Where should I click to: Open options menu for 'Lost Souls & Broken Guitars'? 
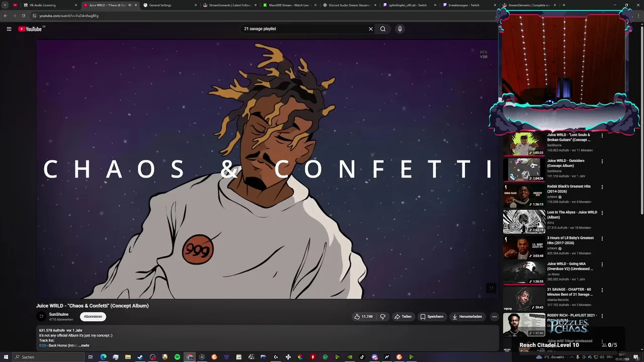(x=602, y=136)
